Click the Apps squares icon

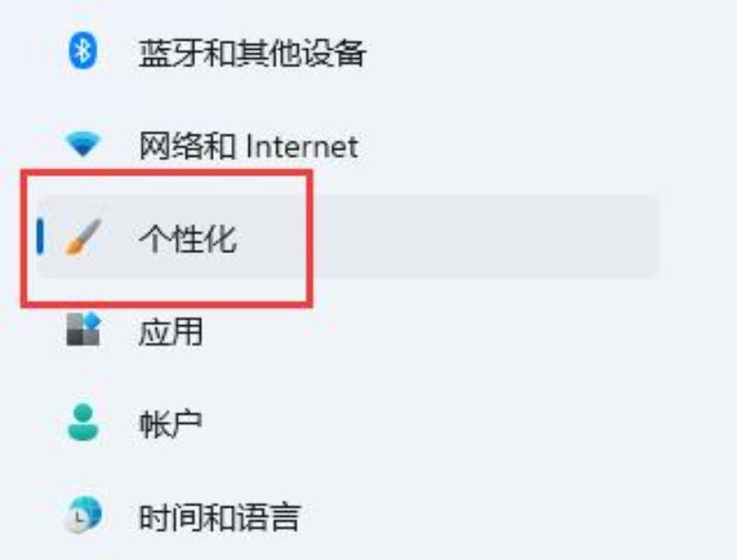pyautogui.click(x=84, y=330)
